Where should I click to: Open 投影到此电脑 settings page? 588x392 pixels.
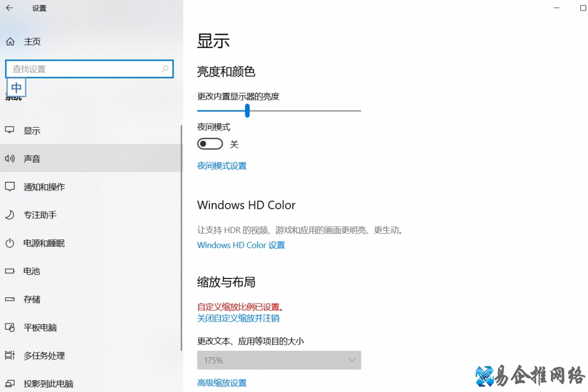click(48, 384)
